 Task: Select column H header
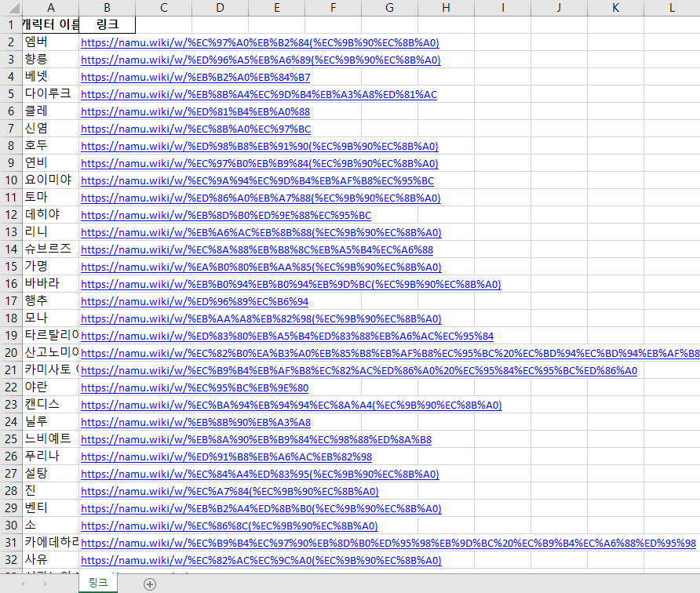(x=446, y=8)
